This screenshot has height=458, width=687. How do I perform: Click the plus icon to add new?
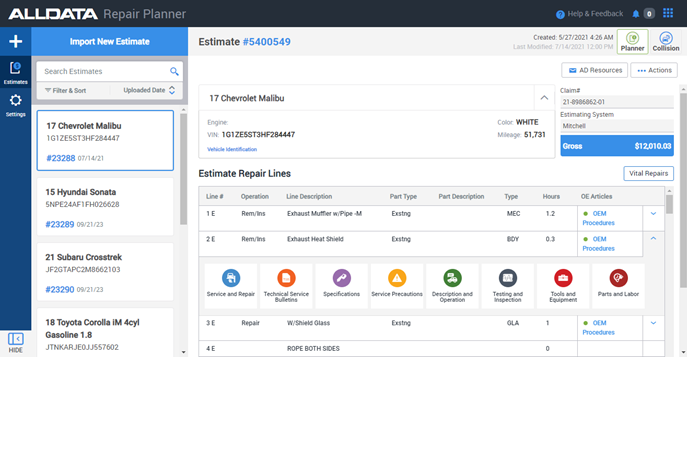click(15, 42)
